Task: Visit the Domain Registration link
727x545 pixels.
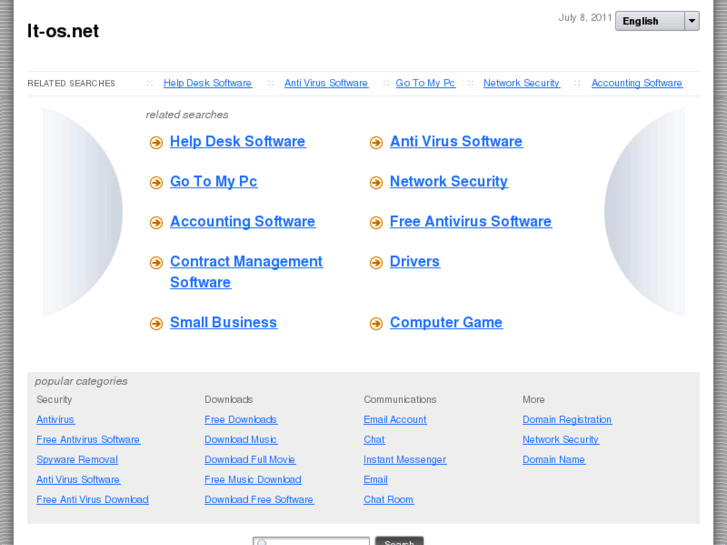Action: click(x=566, y=420)
